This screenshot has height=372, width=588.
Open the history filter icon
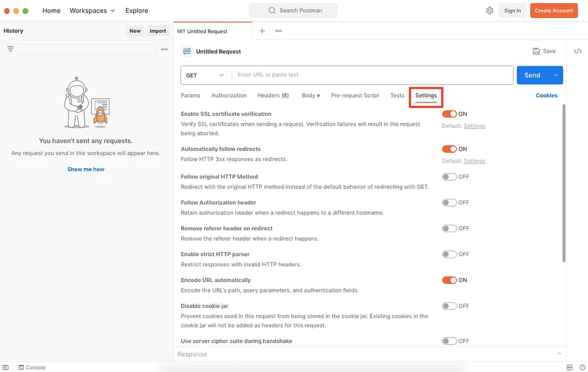pos(10,49)
